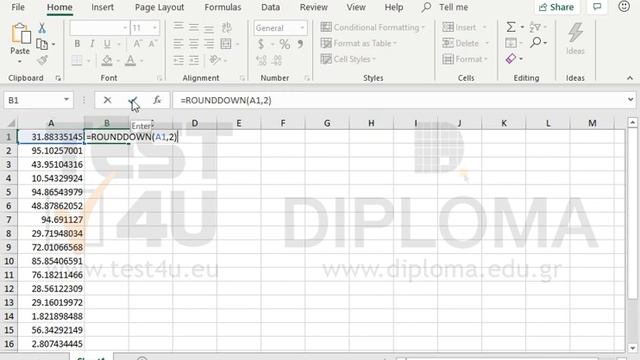Decrease decimal places

coord(277,60)
